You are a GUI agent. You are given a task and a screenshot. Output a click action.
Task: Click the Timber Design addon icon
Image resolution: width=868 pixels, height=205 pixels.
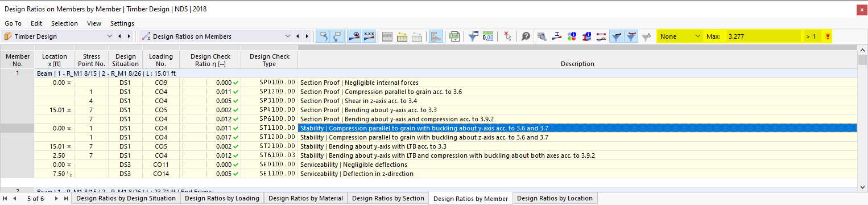[x=9, y=36]
